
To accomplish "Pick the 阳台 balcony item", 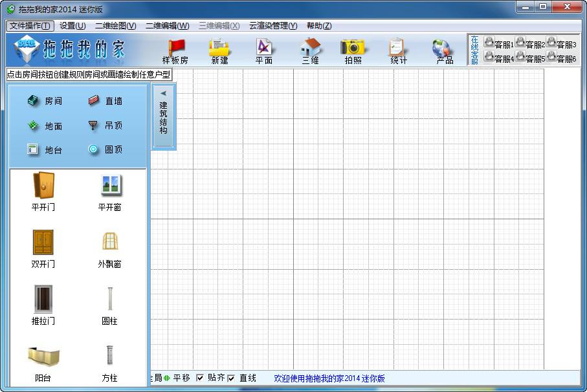I will tap(43, 364).
